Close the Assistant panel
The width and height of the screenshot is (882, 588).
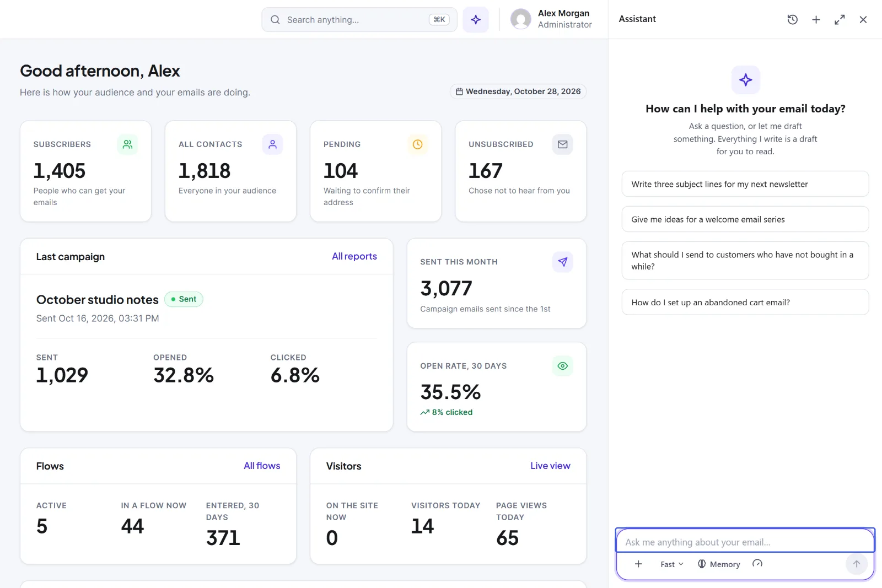[x=863, y=20]
